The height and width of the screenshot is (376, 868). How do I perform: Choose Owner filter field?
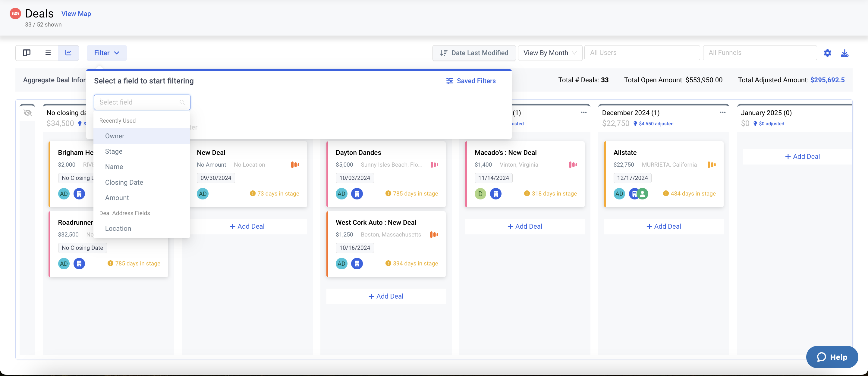142,136
